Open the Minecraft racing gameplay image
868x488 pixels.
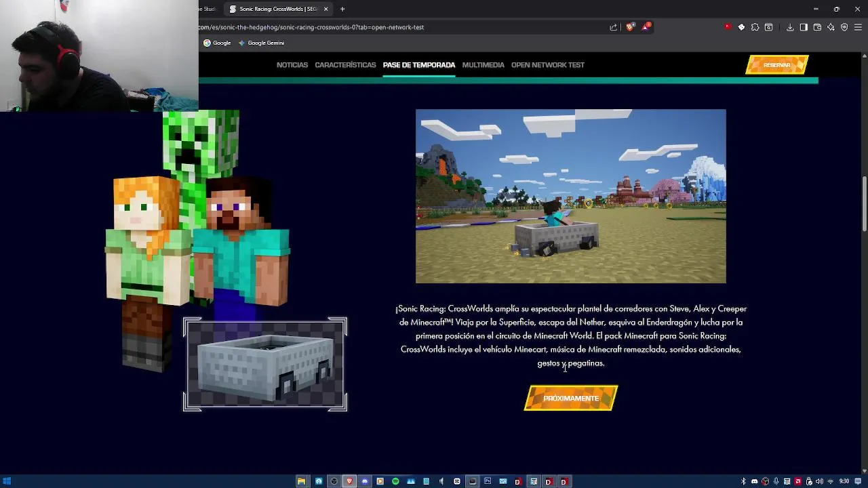[x=571, y=196]
